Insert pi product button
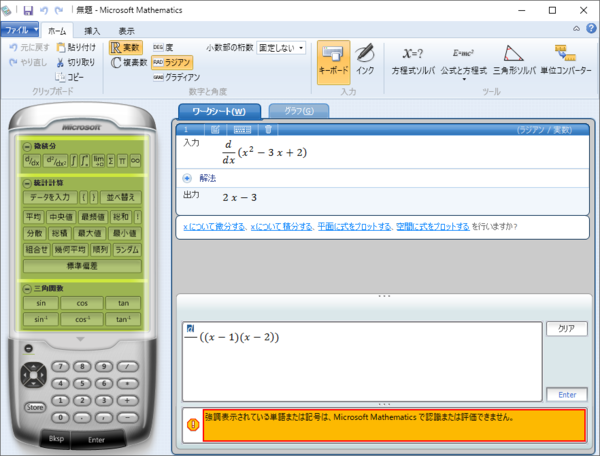Image resolution: width=600 pixels, height=456 pixels. coord(122,161)
